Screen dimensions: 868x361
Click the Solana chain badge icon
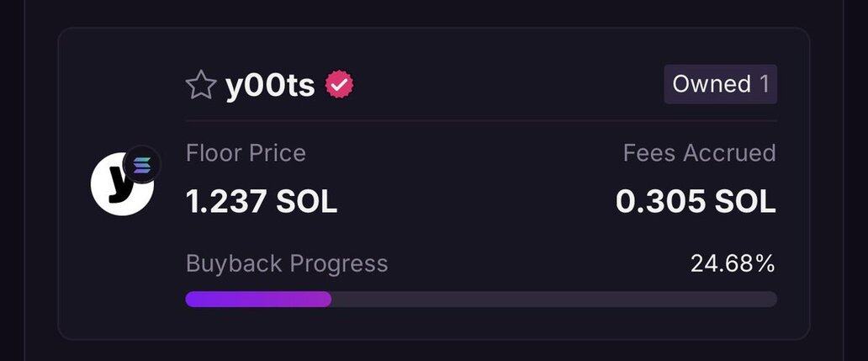[x=141, y=164]
